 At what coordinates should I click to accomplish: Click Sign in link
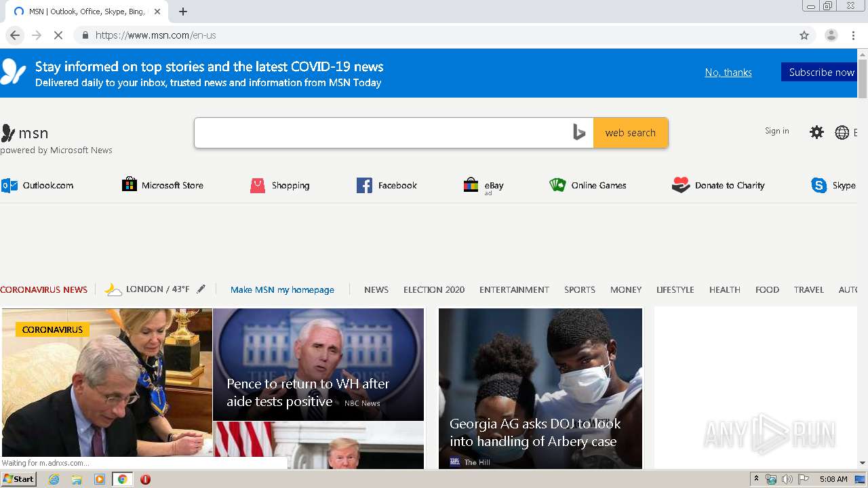(776, 131)
